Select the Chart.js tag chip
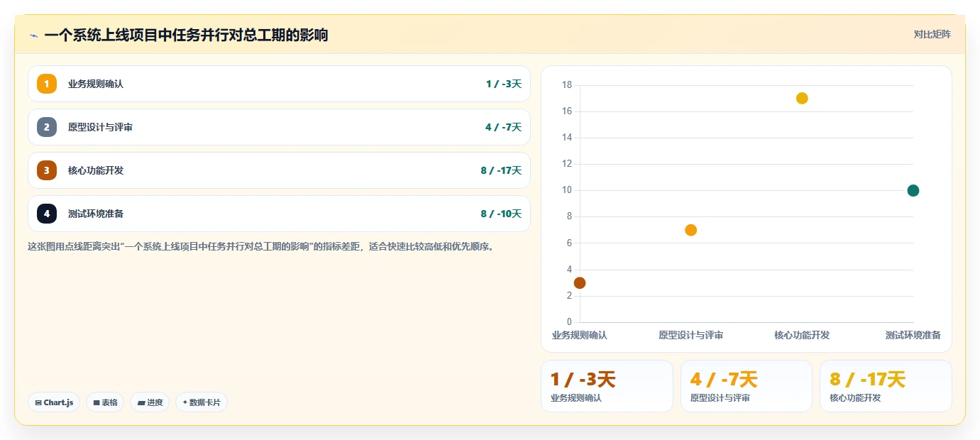The width and height of the screenshot is (980, 440). coord(54,402)
